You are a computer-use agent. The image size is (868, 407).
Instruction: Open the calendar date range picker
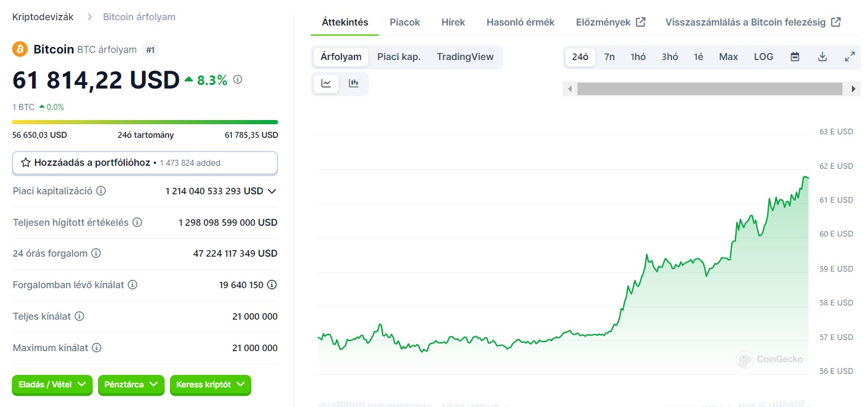(x=795, y=57)
